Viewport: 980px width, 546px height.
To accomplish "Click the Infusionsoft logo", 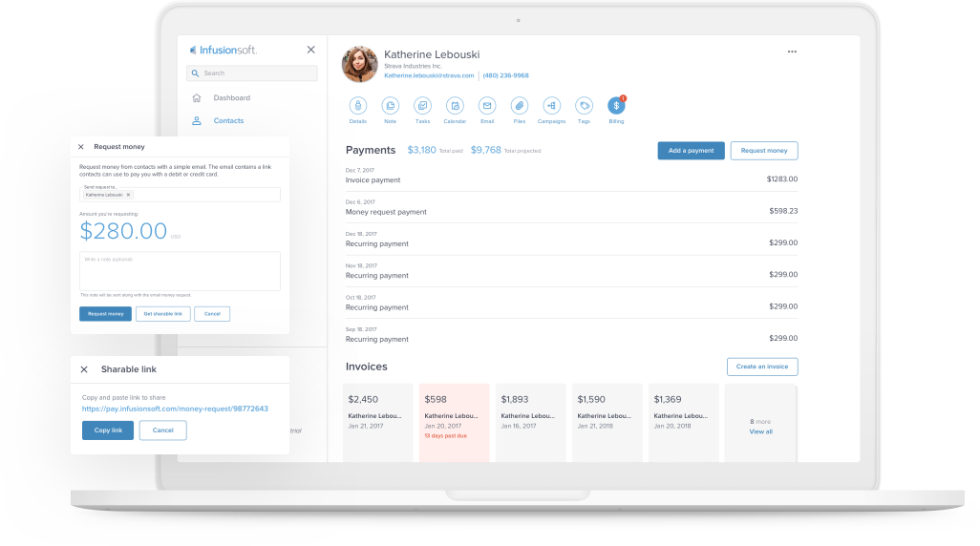I will (224, 50).
